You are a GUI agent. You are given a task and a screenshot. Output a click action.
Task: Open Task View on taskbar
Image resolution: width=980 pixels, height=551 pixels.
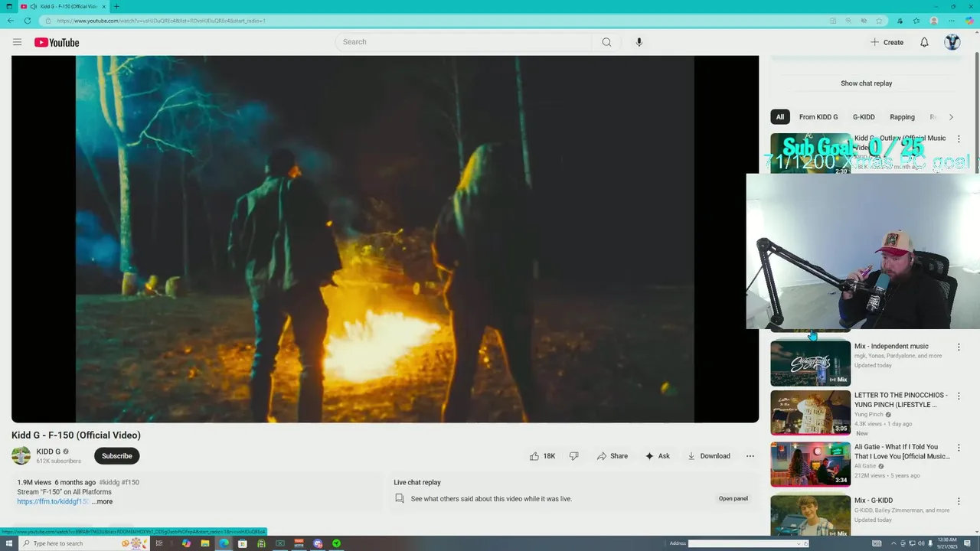159,543
